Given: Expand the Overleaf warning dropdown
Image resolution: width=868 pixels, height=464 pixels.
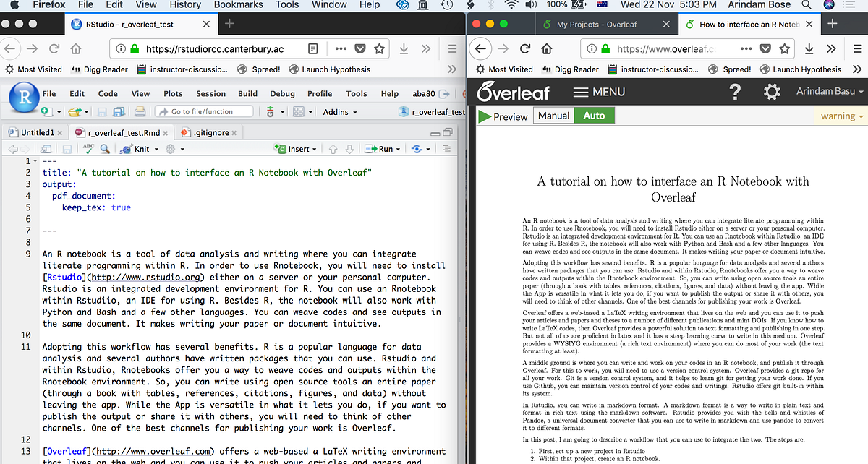Looking at the screenshot, I should (842, 116).
